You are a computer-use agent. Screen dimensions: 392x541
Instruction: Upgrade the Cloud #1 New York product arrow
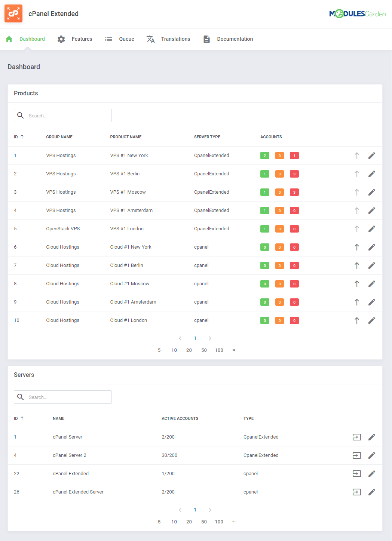tap(357, 247)
